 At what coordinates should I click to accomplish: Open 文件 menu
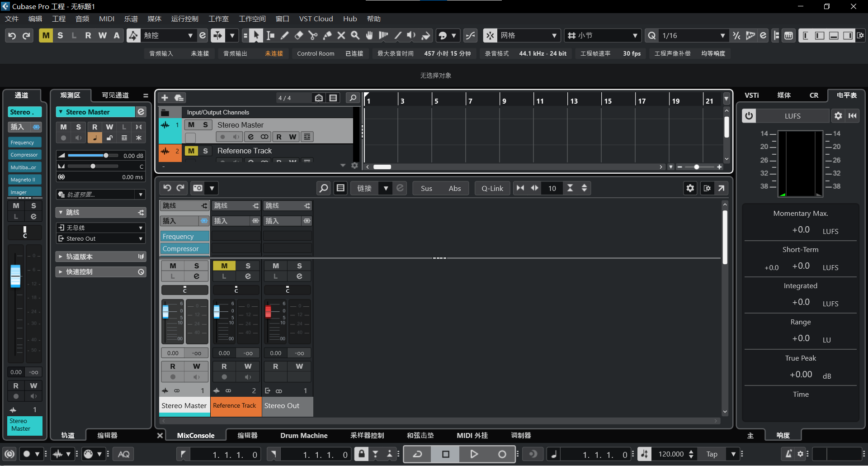pyautogui.click(x=12, y=19)
